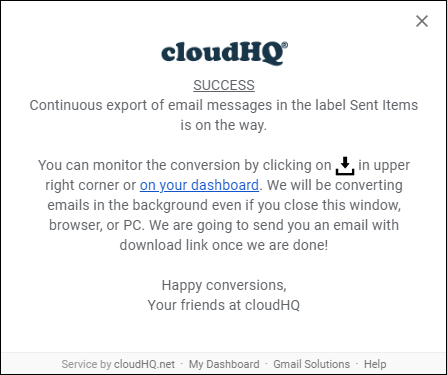Screen dimensions: 447x375
Task: Open the Help footer link
Action: (x=375, y=364)
